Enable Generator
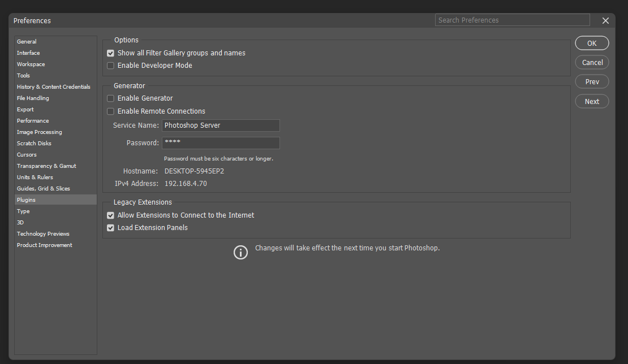The height and width of the screenshot is (364, 628). (110, 98)
